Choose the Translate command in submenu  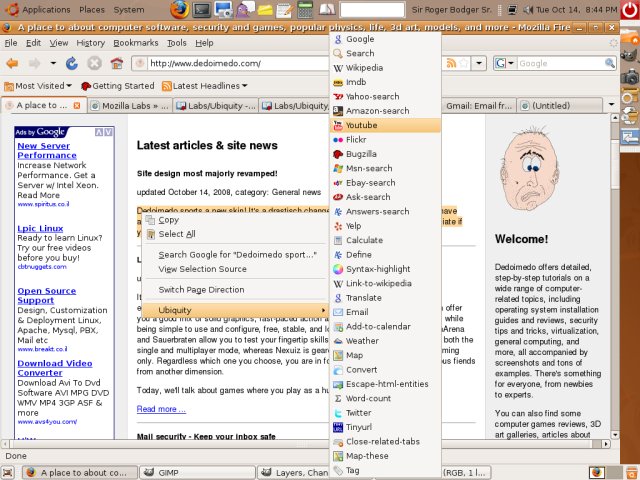pos(363,298)
